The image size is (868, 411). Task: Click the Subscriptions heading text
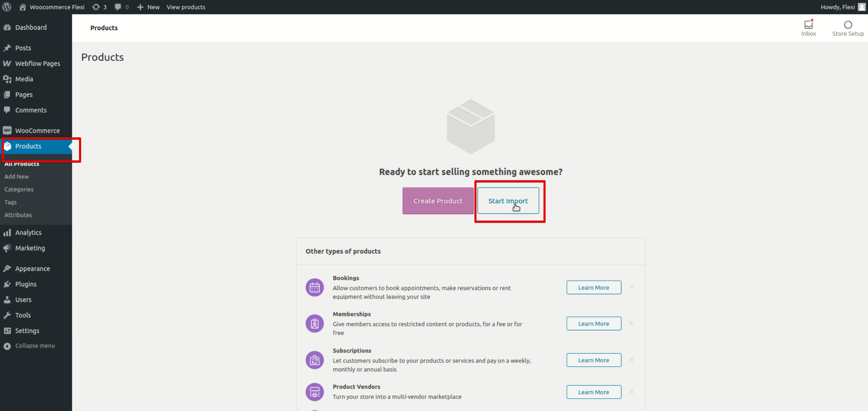pos(352,350)
